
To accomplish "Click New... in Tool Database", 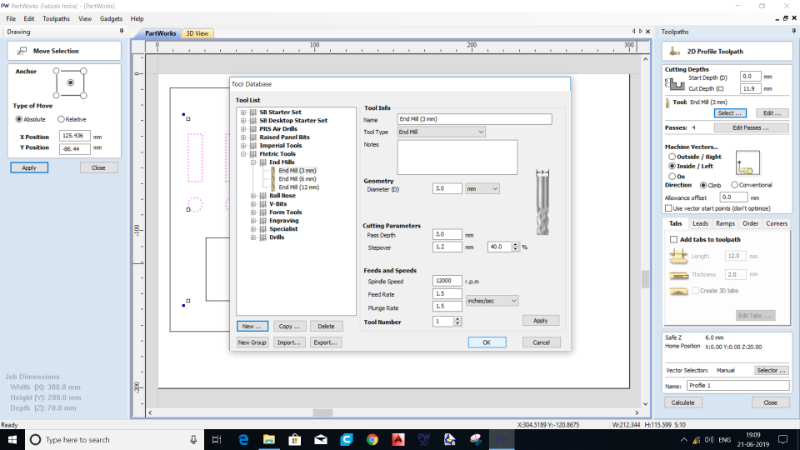I will [x=252, y=326].
